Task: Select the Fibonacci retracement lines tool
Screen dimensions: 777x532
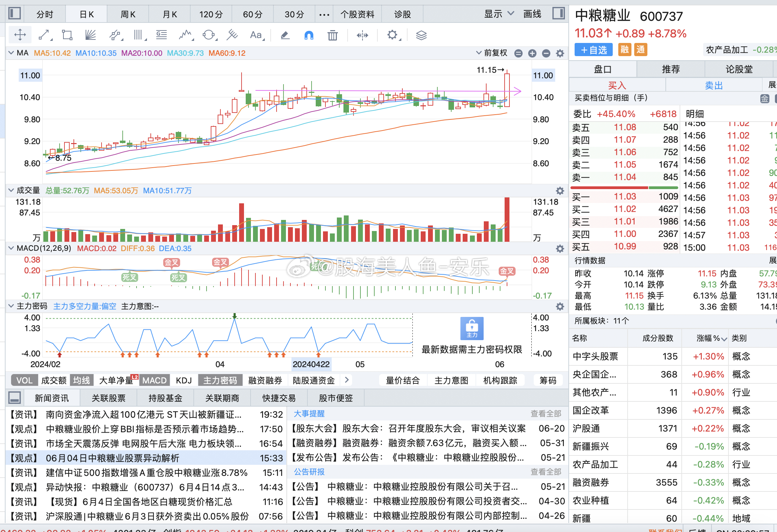Action: (x=161, y=35)
